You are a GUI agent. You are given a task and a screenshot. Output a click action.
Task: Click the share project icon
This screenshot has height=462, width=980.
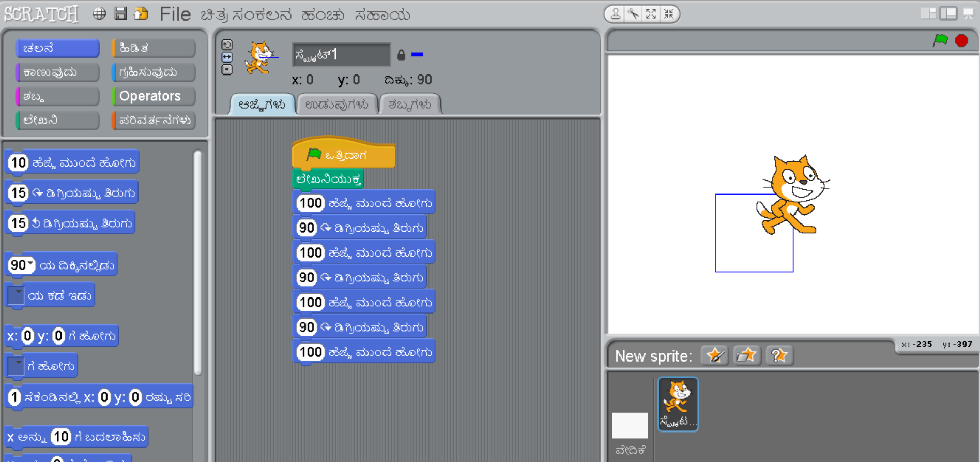pyautogui.click(x=141, y=14)
